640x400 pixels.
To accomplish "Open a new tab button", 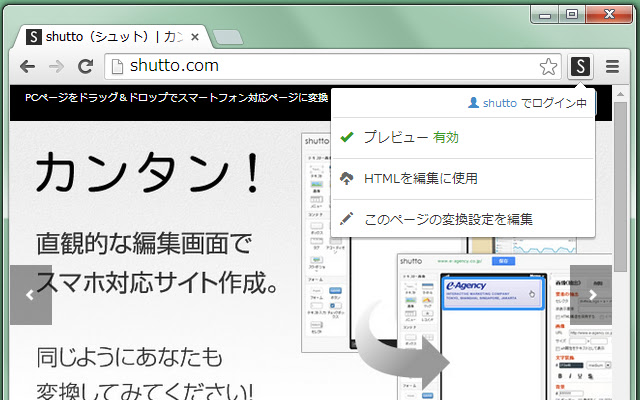I will click(x=228, y=37).
